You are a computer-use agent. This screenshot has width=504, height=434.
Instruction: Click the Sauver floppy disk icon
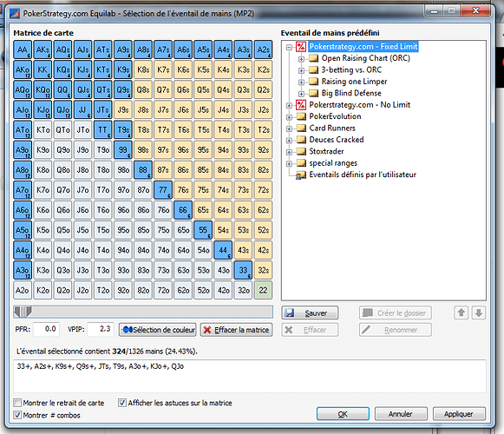(x=289, y=312)
